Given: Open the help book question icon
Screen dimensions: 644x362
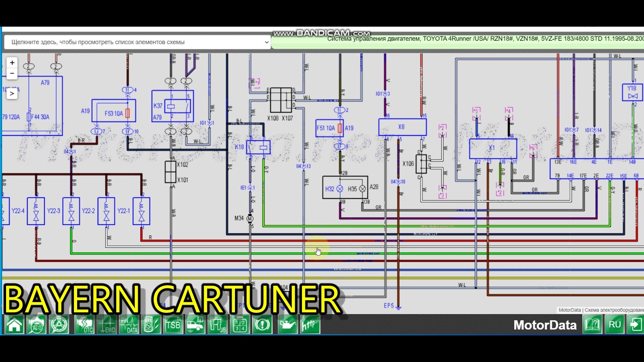Looking at the screenshot, I should point(593,324).
